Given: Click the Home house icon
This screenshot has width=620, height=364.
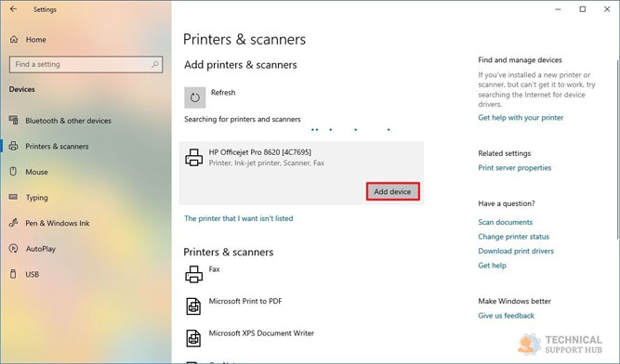Looking at the screenshot, I should click(14, 40).
